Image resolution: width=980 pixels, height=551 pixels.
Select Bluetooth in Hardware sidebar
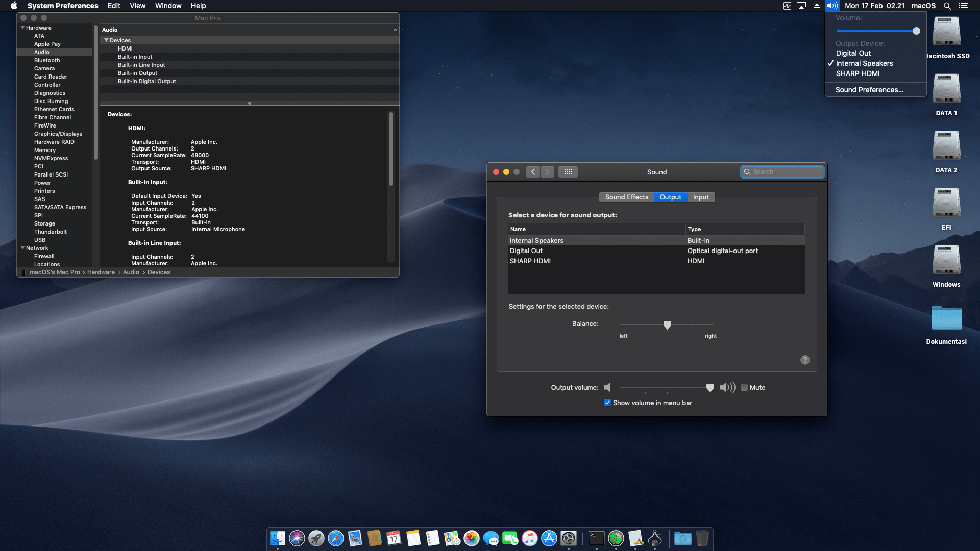click(x=47, y=60)
